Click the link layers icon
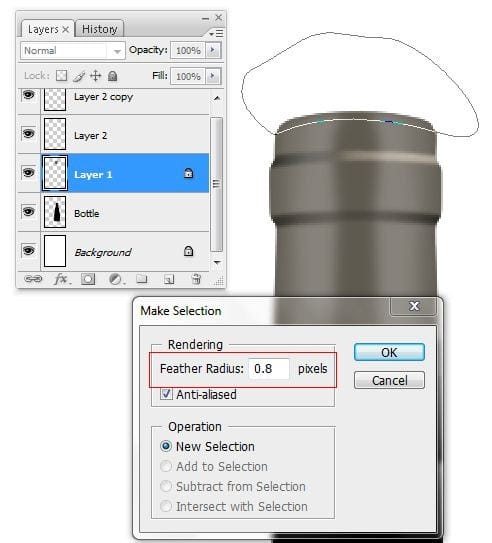 pyautogui.click(x=33, y=279)
